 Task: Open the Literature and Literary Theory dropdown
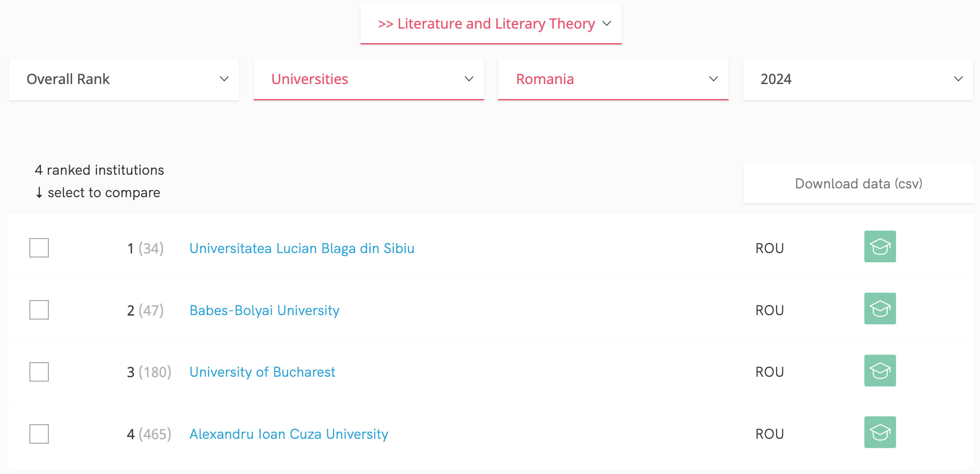[491, 24]
